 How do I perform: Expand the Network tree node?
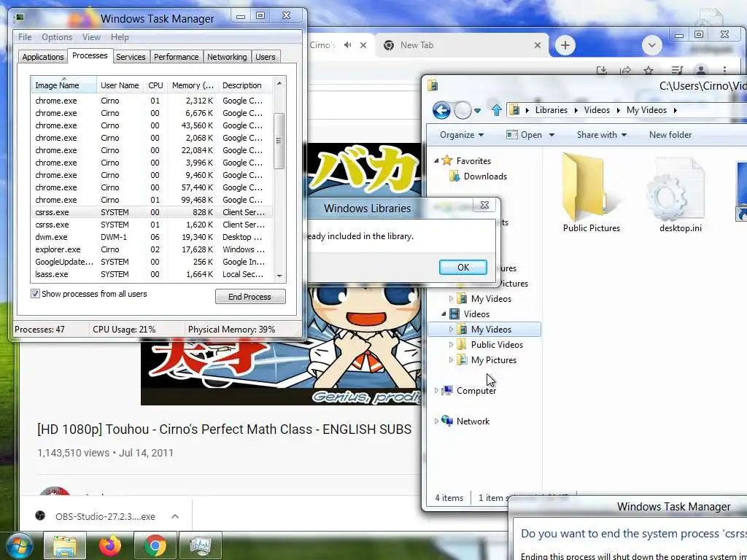(x=436, y=421)
